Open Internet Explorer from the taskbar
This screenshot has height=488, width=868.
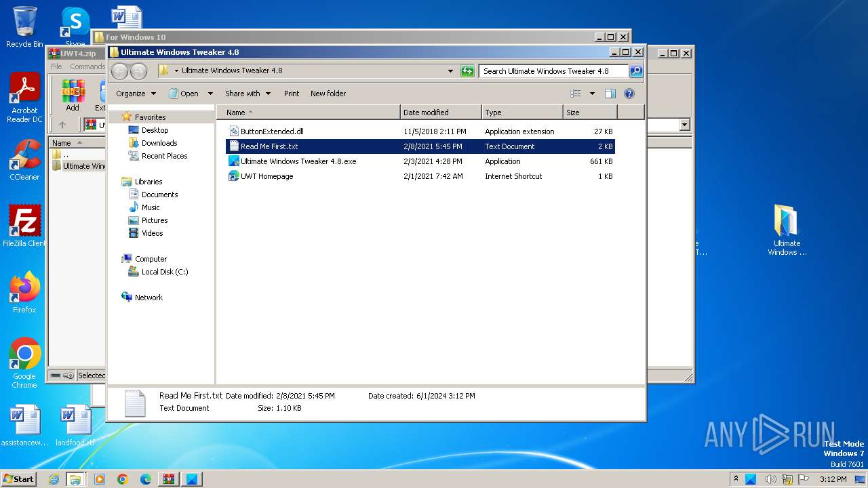(54, 479)
